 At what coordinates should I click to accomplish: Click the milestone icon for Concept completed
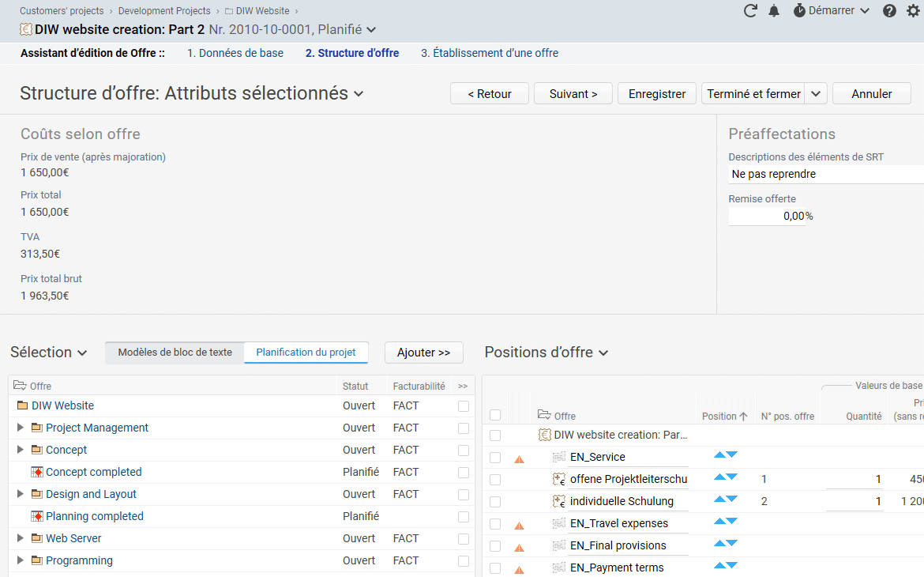(36, 472)
